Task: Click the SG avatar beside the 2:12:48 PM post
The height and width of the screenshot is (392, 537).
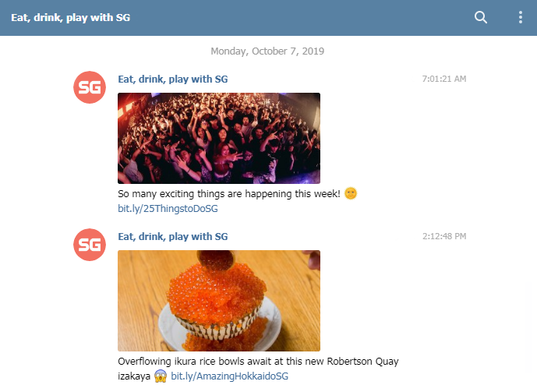Action: click(90, 245)
